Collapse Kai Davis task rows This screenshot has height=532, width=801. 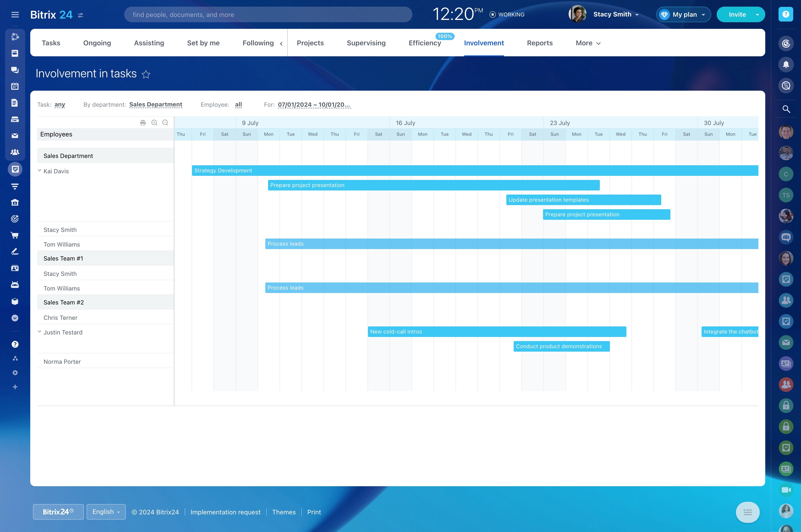39,171
